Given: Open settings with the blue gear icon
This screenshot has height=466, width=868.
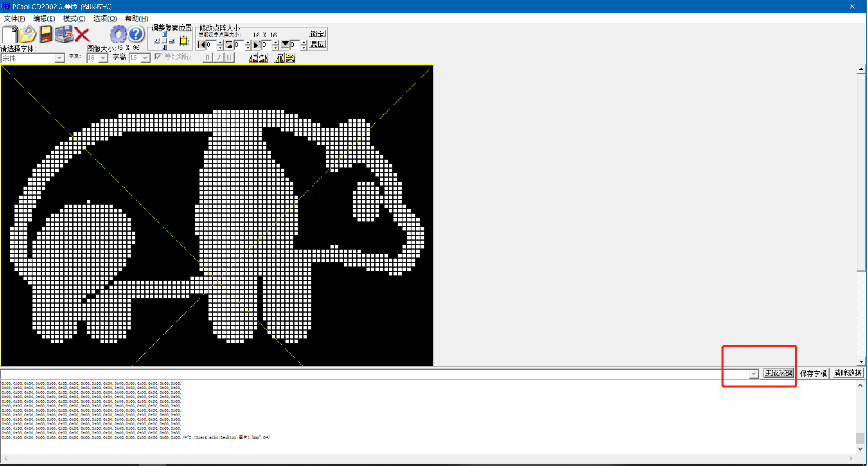Looking at the screenshot, I should [x=118, y=34].
